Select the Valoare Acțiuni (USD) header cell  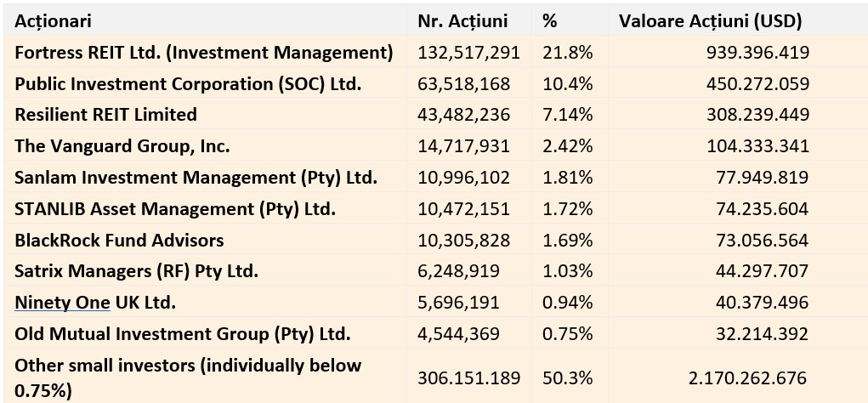tap(710, 21)
